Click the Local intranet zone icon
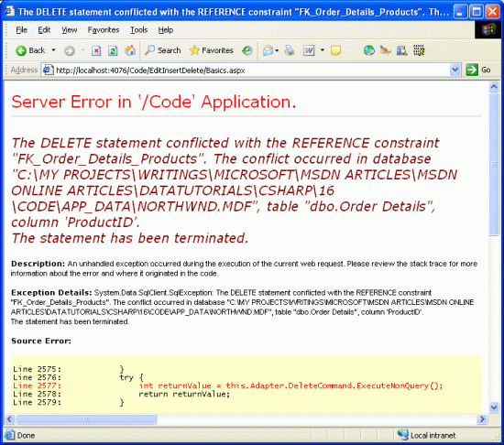504x445 pixels. (x=402, y=435)
